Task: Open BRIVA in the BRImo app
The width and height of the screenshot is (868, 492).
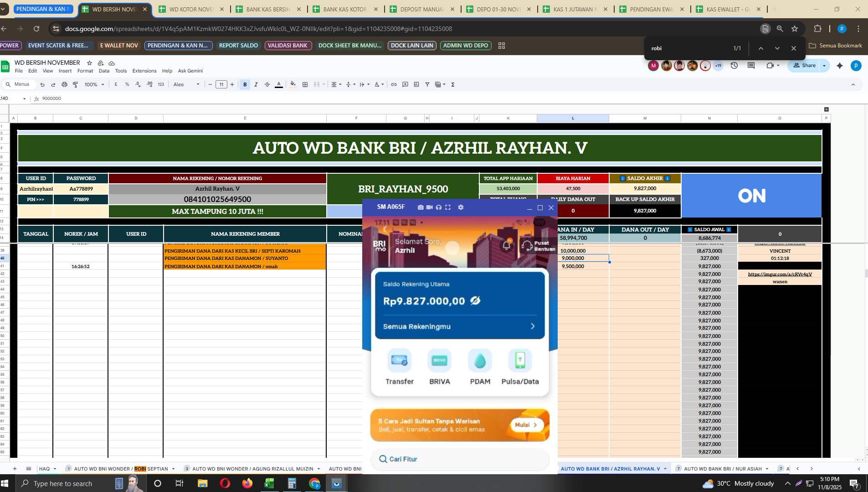Action: tap(440, 368)
